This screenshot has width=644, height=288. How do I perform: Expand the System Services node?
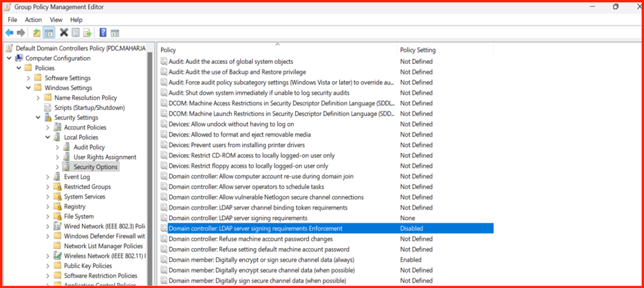[x=47, y=197]
